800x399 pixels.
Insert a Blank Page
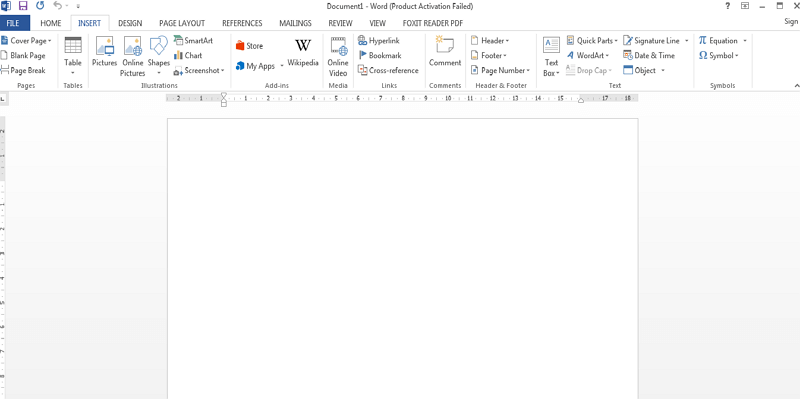tap(23, 56)
